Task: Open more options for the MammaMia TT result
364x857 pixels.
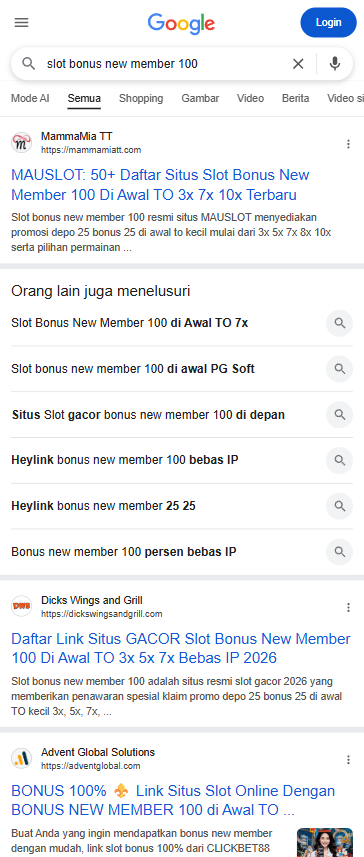Action: [348, 144]
